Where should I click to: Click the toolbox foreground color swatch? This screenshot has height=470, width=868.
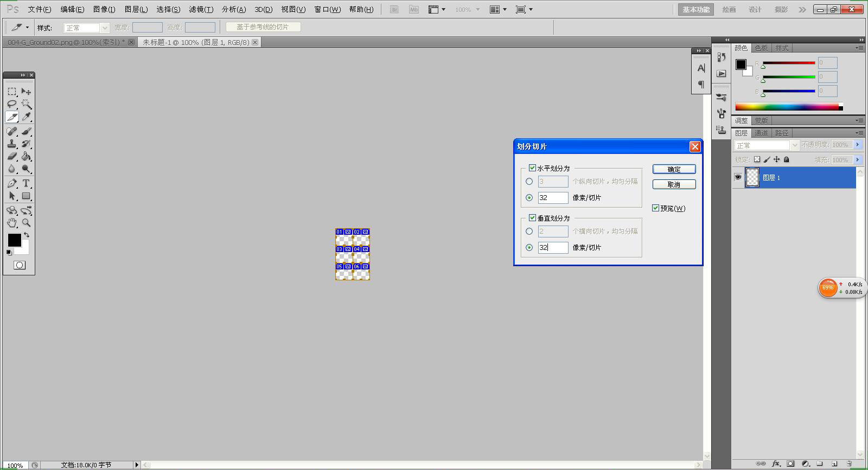[14, 240]
